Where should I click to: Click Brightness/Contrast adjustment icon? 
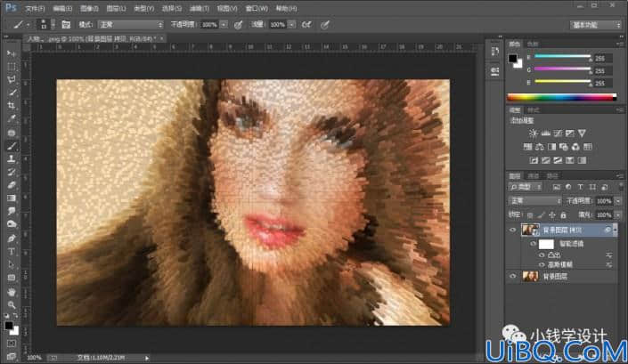[533, 133]
